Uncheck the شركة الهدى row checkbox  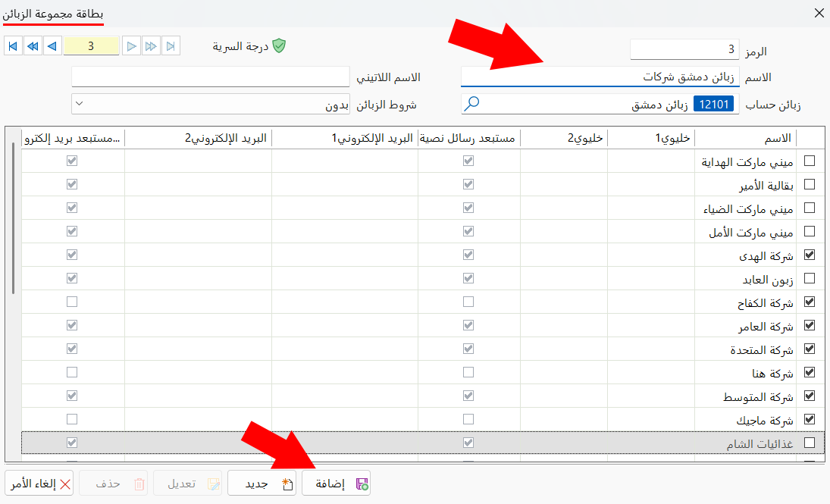[810, 255]
